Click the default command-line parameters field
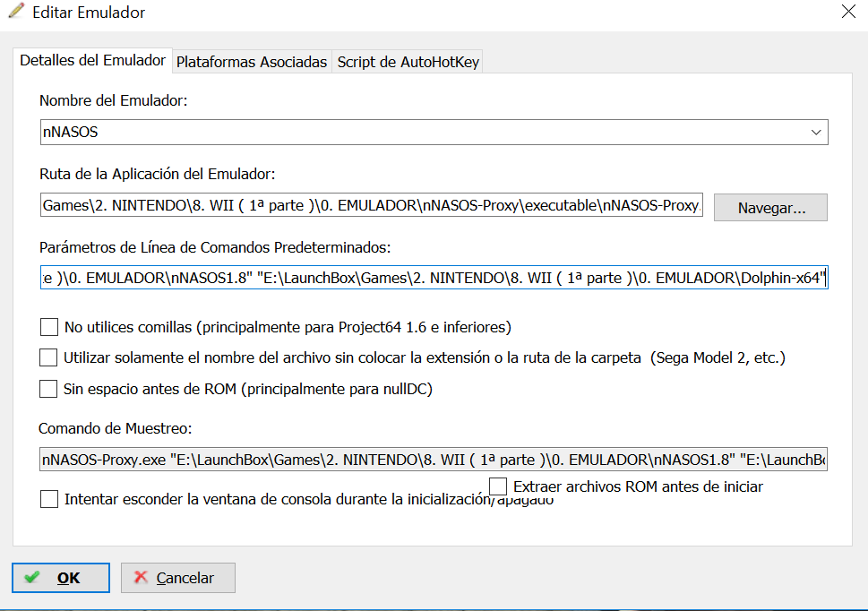Screen dimensions: 868x611 tap(434, 277)
